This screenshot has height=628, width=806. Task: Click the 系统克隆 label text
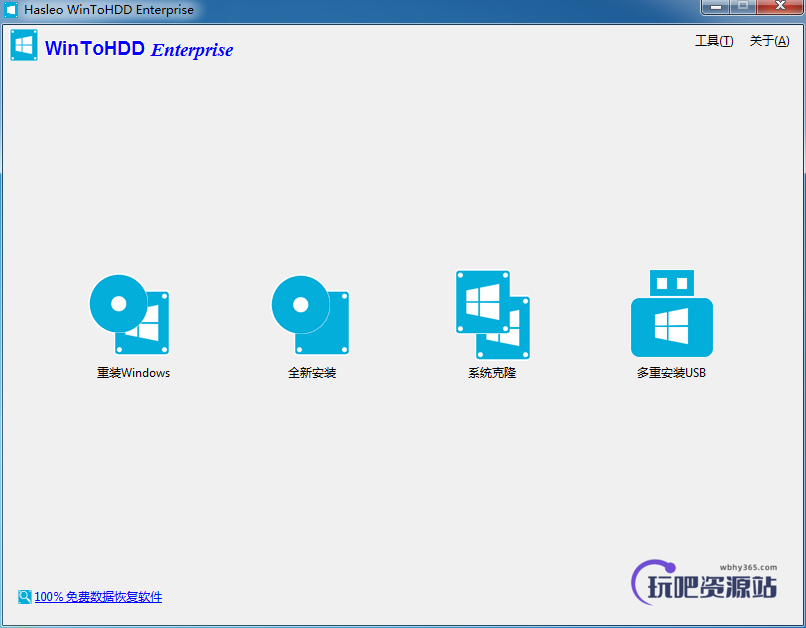(x=492, y=373)
